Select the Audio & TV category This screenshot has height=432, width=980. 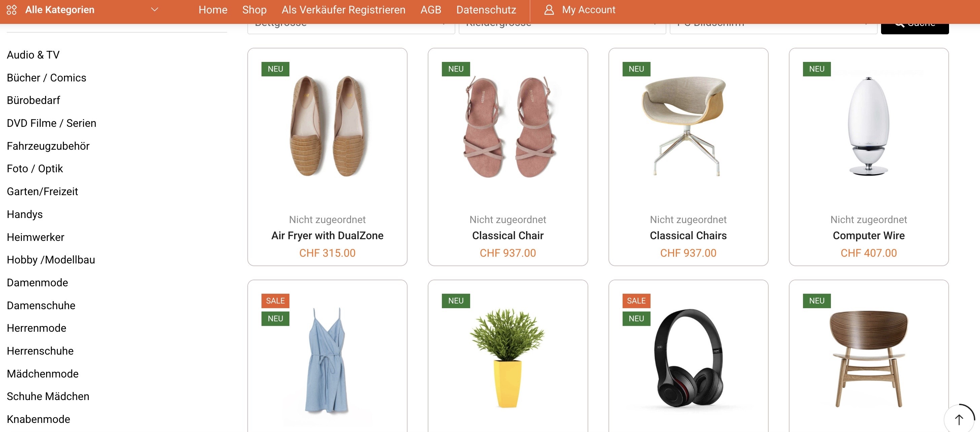tap(33, 55)
